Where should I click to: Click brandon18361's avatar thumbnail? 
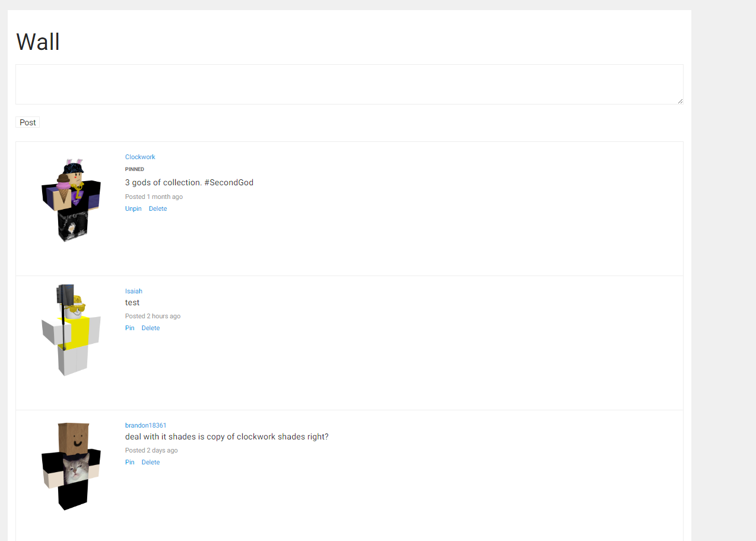(x=71, y=467)
